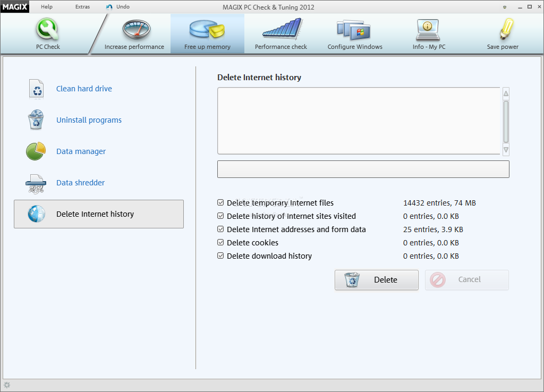Screen dimensions: 544x392
Task: Close the MAGIX PC Check window
Action: [539, 6]
